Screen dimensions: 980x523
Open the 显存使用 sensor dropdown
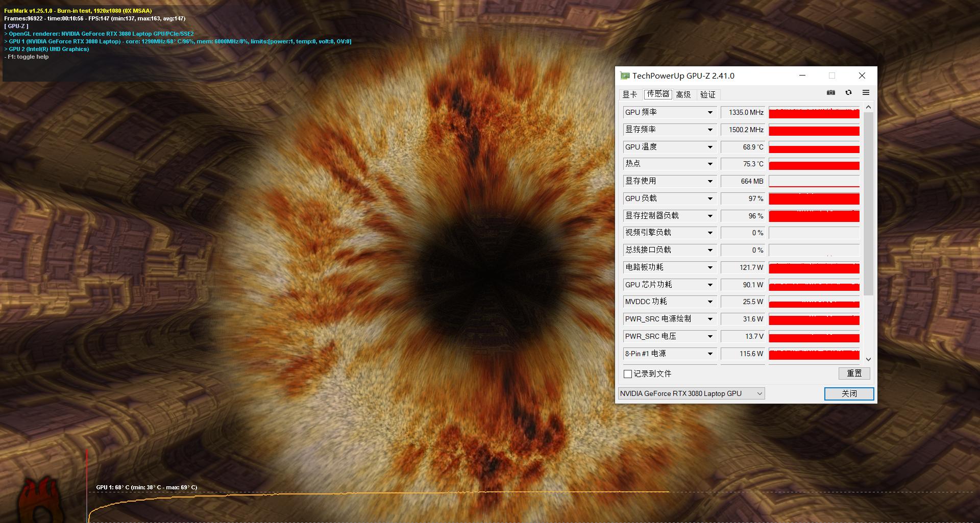pyautogui.click(x=710, y=181)
